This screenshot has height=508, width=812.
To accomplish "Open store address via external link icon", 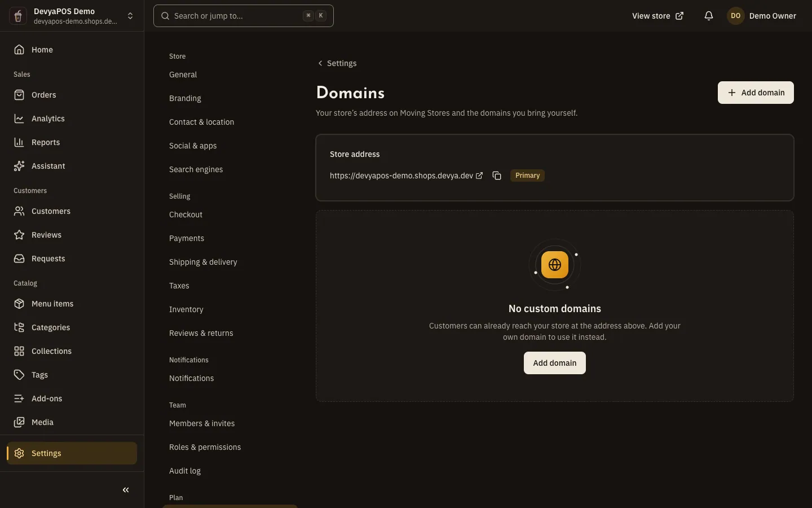I will 479,176.
